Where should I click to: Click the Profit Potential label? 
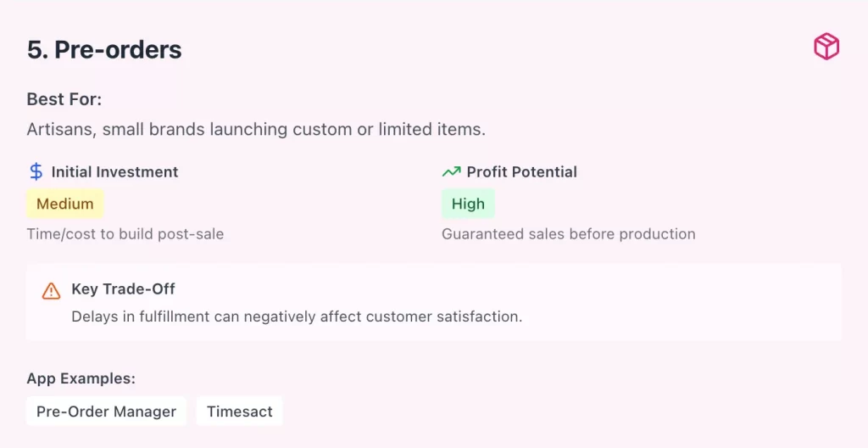[x=521, y=171]
